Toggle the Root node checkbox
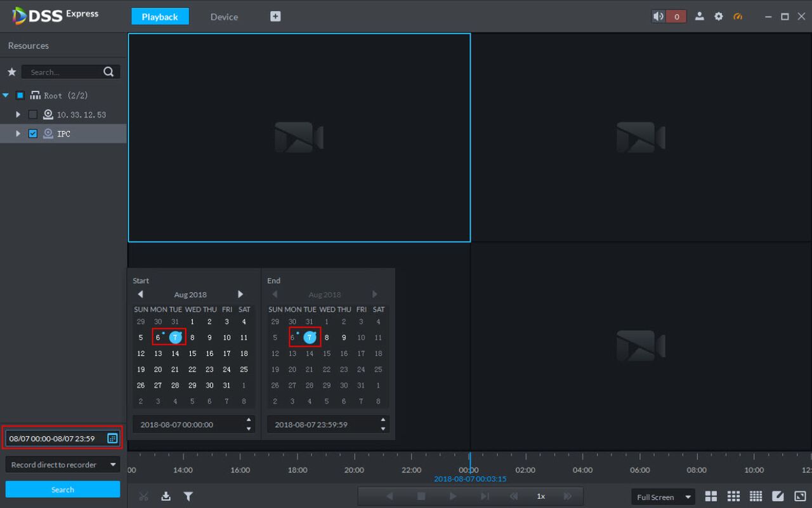Image resolution: width=812 pixels, height=508 pixels. [20, 95]
